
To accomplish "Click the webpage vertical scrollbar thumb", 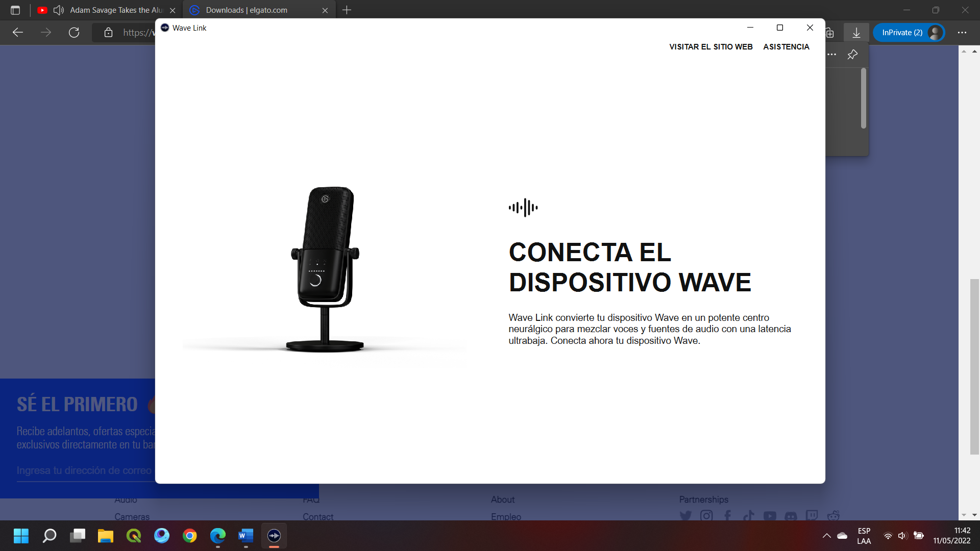I will click(974, 366).
